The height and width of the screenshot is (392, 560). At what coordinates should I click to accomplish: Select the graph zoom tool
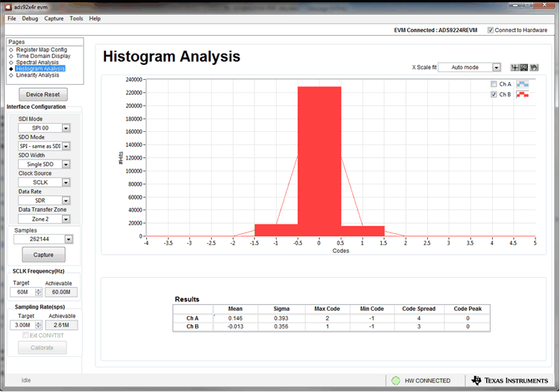tap(524, 68)
